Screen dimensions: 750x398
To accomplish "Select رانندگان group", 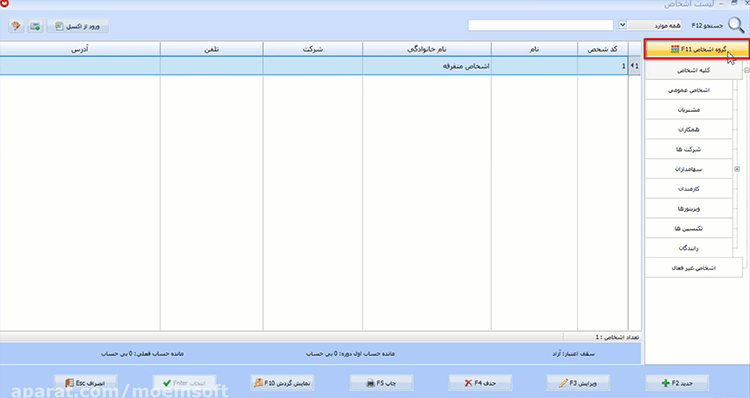I will coord(689,248).
